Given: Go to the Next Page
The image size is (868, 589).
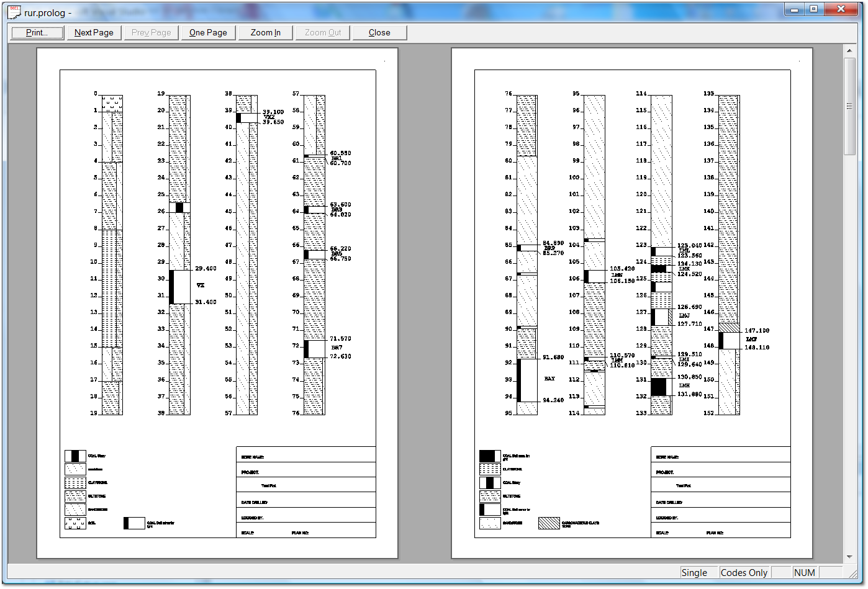Looking at the screenshot, I should click(94, 33).
